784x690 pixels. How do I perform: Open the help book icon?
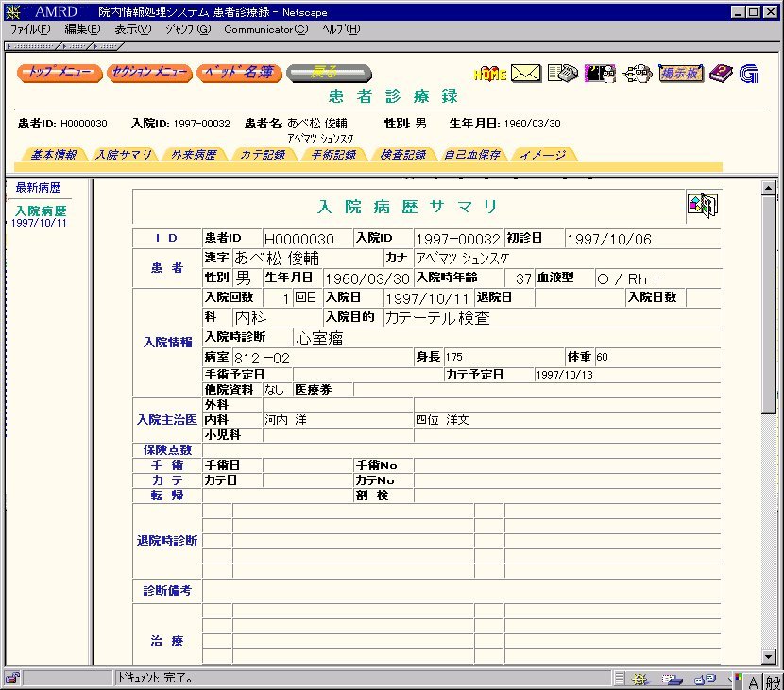click(722, 74)
